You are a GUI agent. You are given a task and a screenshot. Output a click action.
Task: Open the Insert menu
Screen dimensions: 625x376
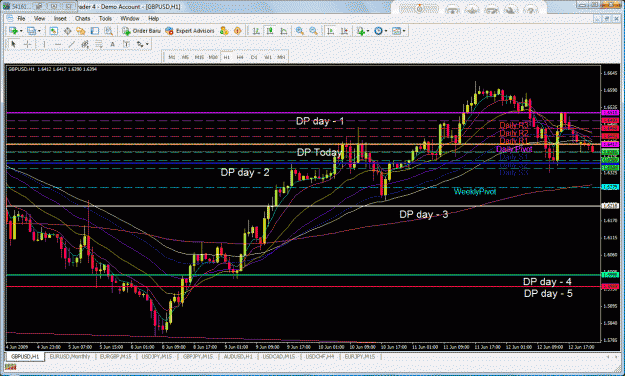[x=60, y=18]
